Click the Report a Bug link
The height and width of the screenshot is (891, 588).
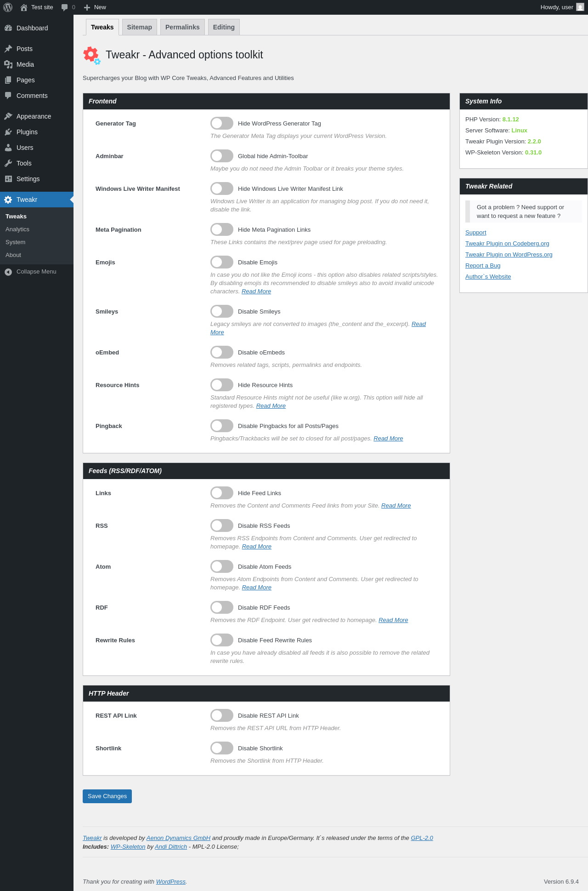pos(483,266)
